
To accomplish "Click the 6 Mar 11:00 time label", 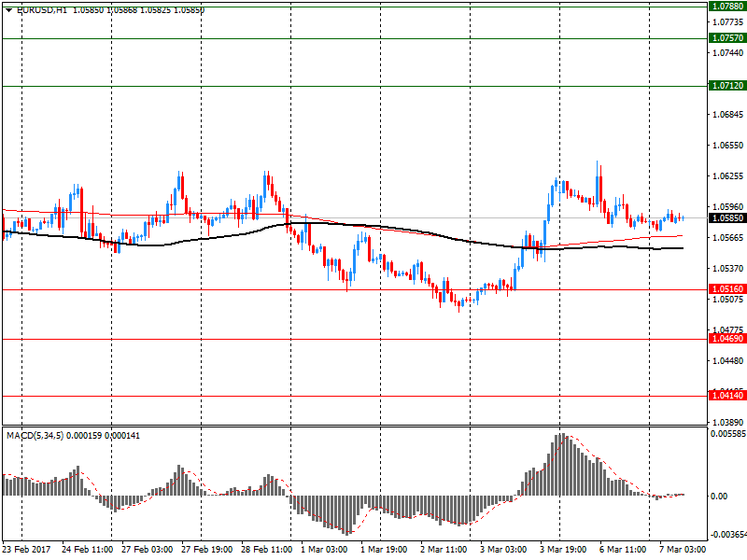I will (623, 549).
